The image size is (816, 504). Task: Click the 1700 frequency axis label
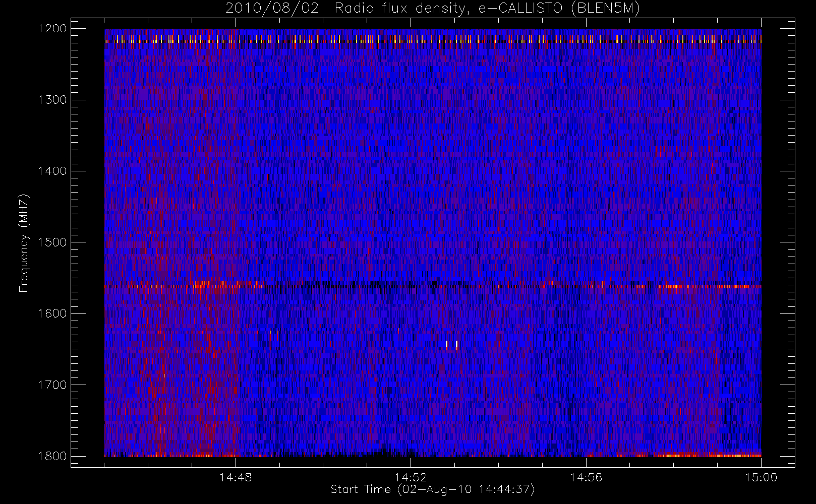coord(52,385)
